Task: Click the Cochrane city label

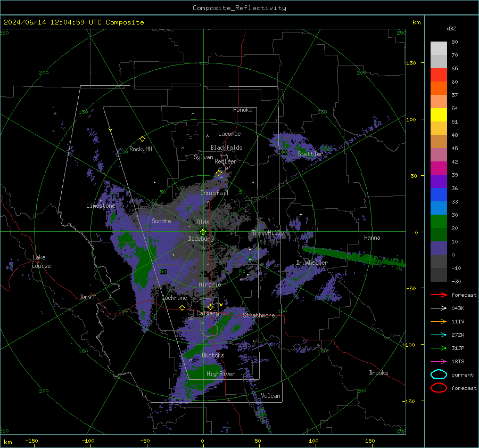Action: 174,298
